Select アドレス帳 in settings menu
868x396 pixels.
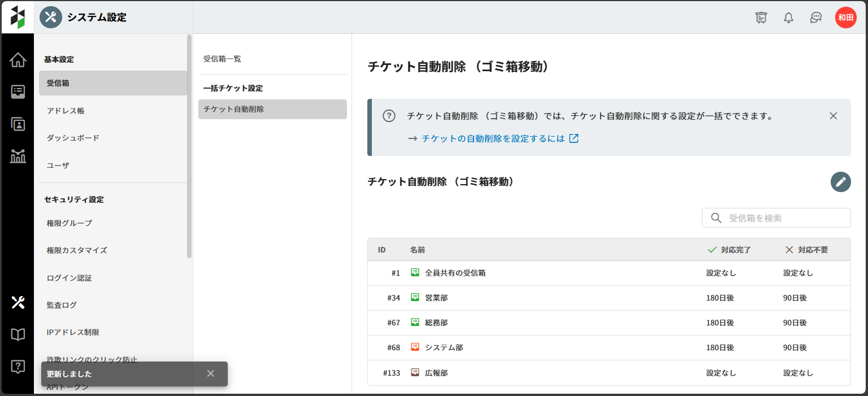(x=66, y=111)
